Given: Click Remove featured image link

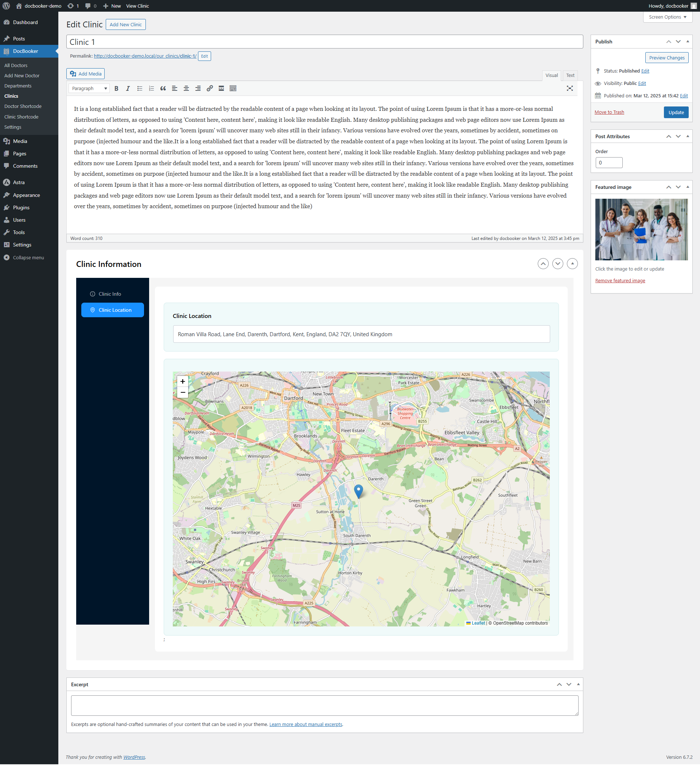Looking at the screenshot, I should click(x=620, y=281).
